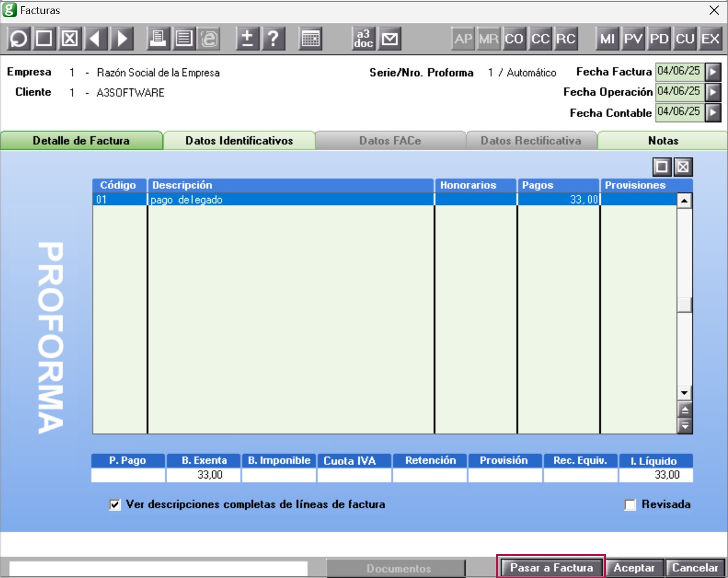The width and height of the screenshot is (728, 578).
Task: Select the 'pago delegado' invoice line
Action: click(x=385, y=200)
